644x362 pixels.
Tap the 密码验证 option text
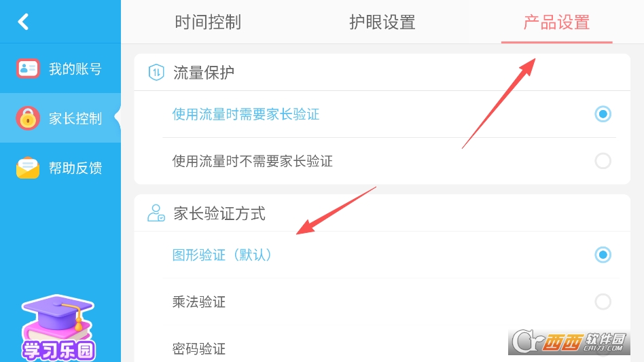pyautogui.click(x=199, y=349)
